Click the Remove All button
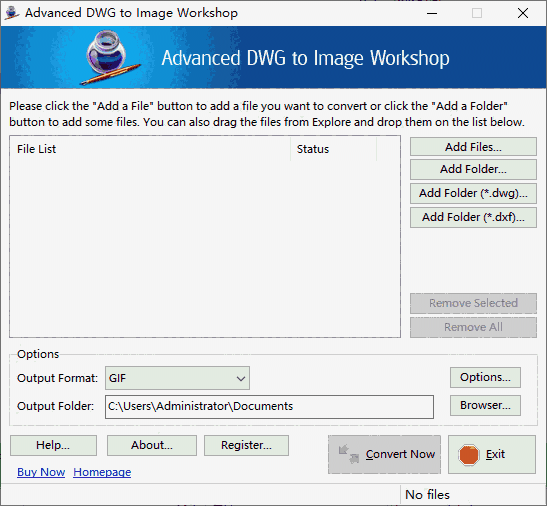Image resolution: width=547 pixels, height=506 pixels. pyautogui.click(x=473, y=327)
